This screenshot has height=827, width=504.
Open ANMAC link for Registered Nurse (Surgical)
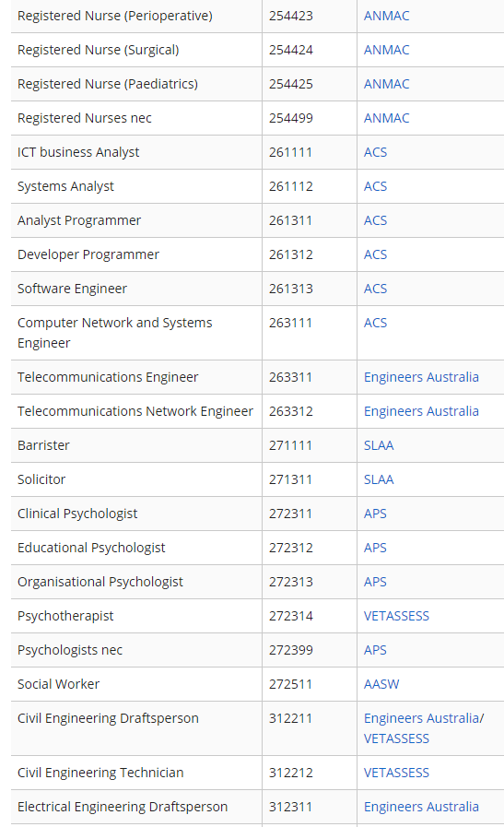click(386, 50)
